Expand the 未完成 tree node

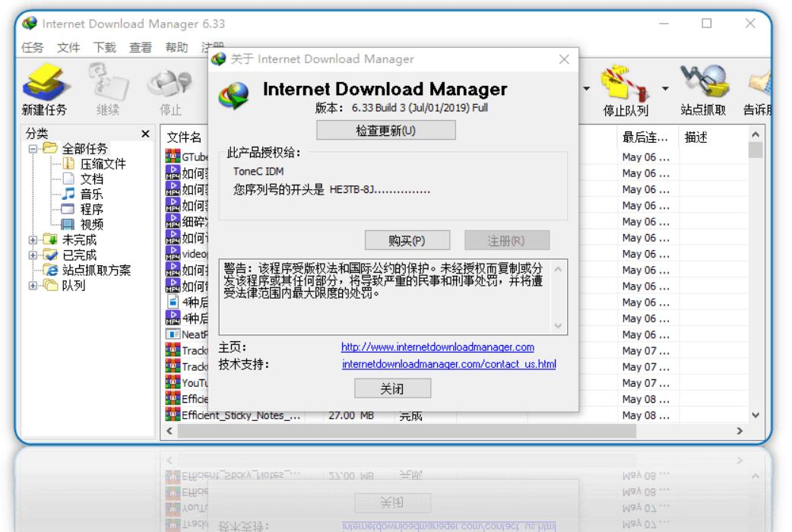[33, 240]
